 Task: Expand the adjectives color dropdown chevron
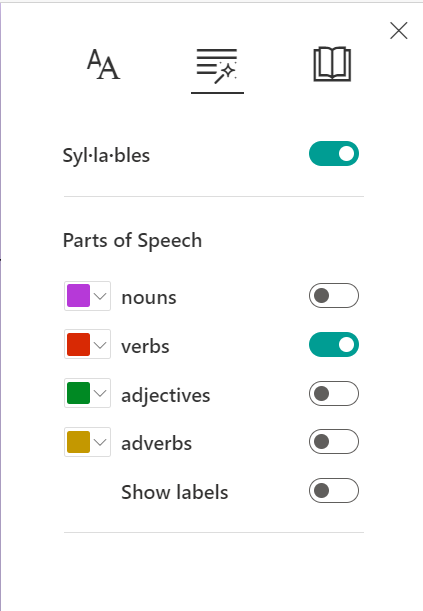pyautogui.click(x=100, y=393)
